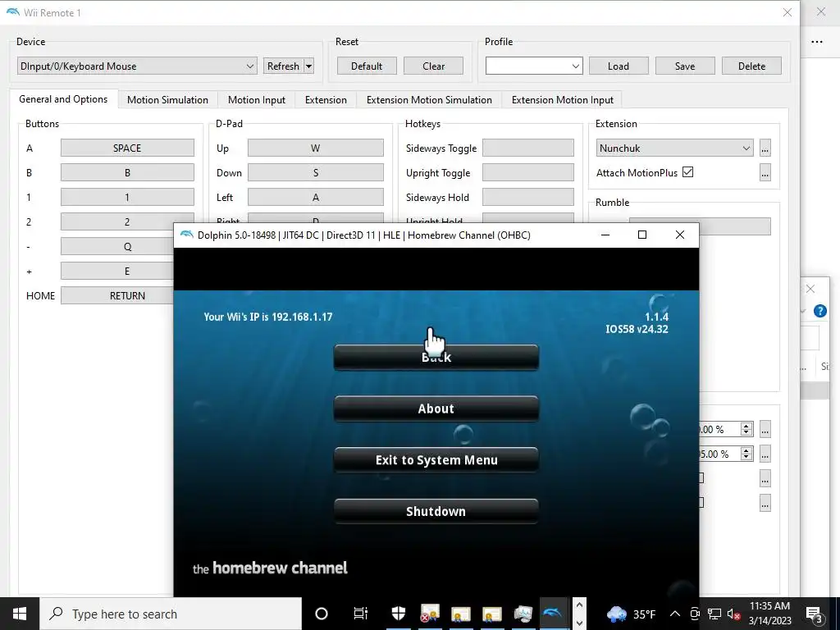The height and width of the screenshot is (630, 840).
Task: Set a Sideways Hold hotkey
Action: click(528, 197)
